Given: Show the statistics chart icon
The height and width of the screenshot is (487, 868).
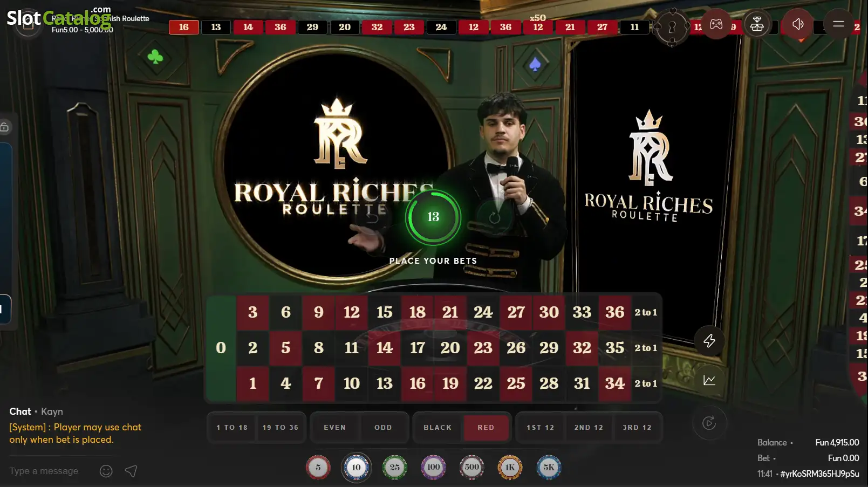Looking at the screenshot, I should tap(709, 381).
